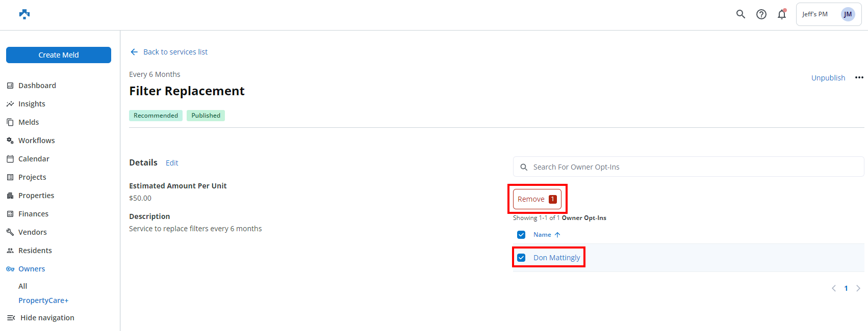868x331 pixels.
Task: Click the Create Meld button
Action: point(59,55)
